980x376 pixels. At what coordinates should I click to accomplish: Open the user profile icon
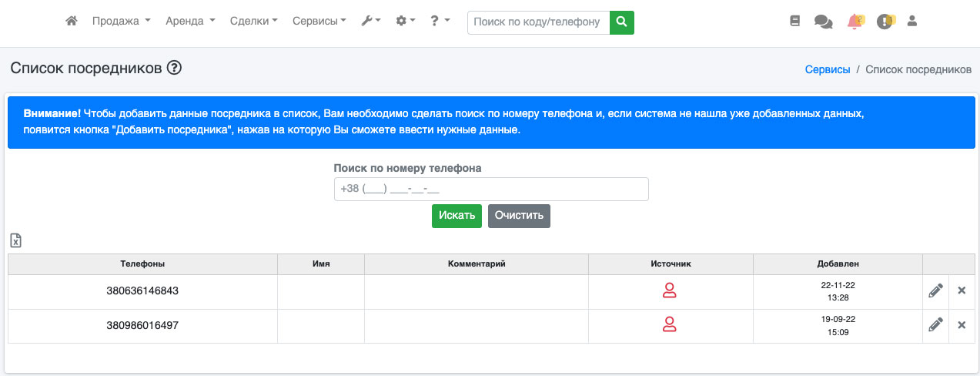[x=912, y=22]
